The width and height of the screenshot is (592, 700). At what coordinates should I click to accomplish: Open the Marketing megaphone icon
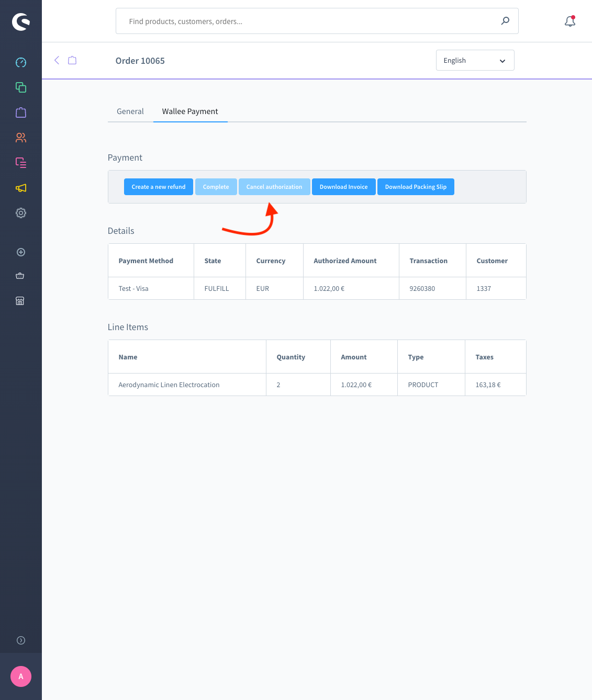(21, 188)
